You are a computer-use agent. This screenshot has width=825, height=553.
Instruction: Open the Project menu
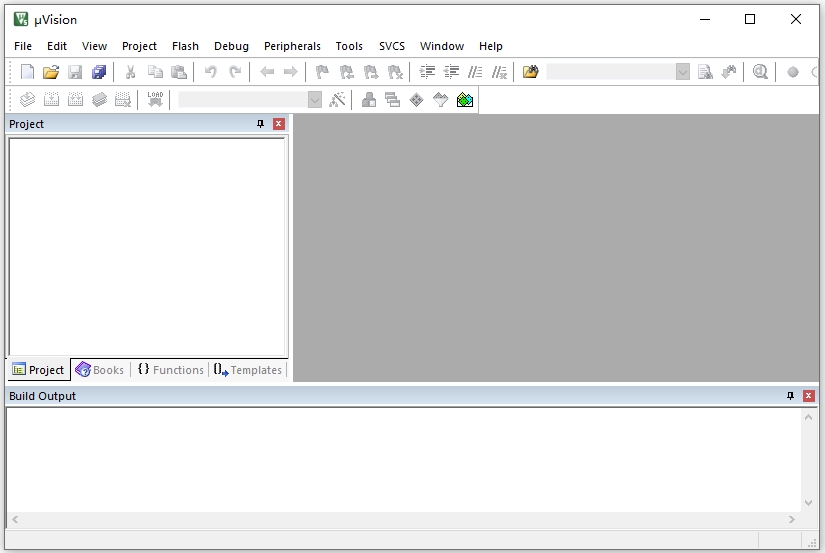pos(139,46)
